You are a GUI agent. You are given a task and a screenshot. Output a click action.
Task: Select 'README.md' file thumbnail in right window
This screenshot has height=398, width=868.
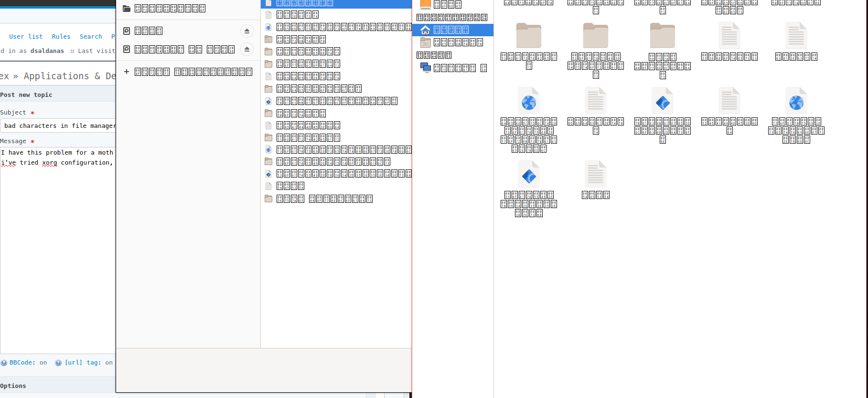coord(729,101)
